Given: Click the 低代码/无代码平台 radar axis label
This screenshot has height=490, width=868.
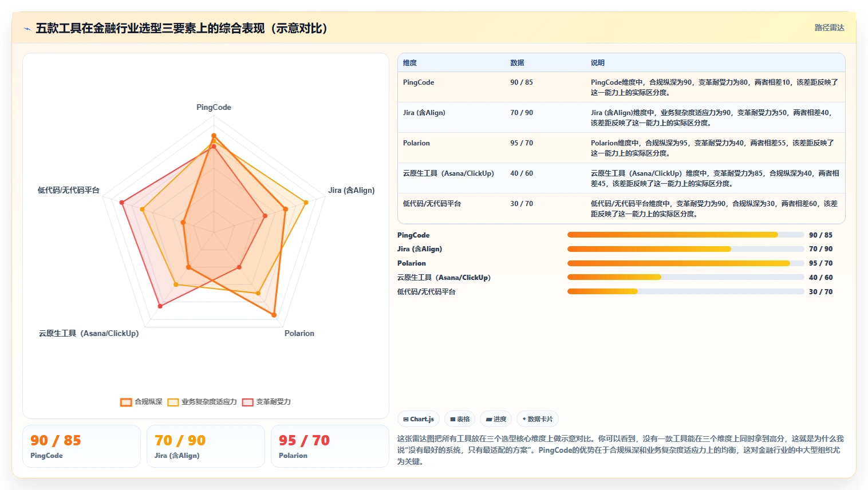Looking at the screenshot, I should [x=69, y=190].
